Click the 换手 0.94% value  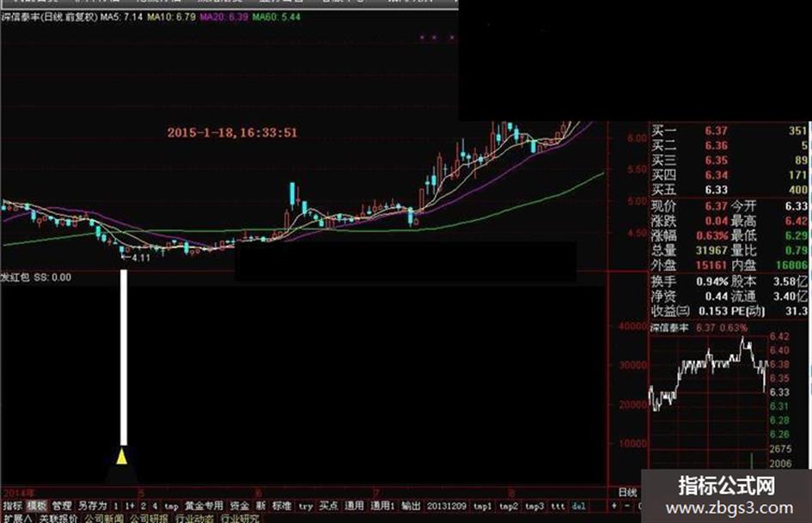[x=712, y=282]
